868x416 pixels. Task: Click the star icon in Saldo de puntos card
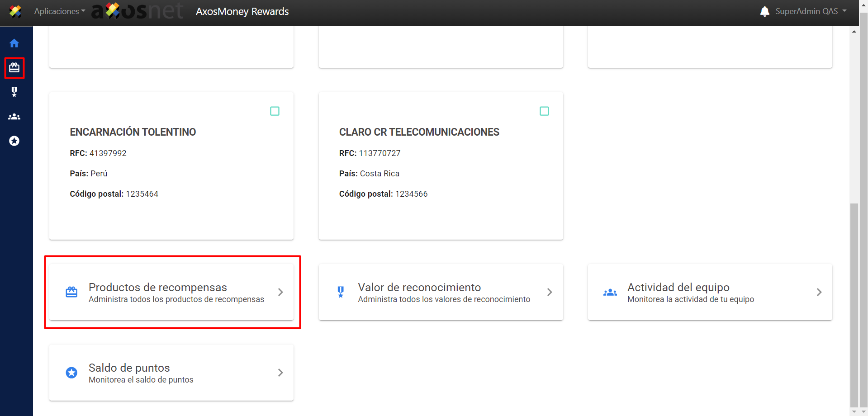click(x=71, y=373)
